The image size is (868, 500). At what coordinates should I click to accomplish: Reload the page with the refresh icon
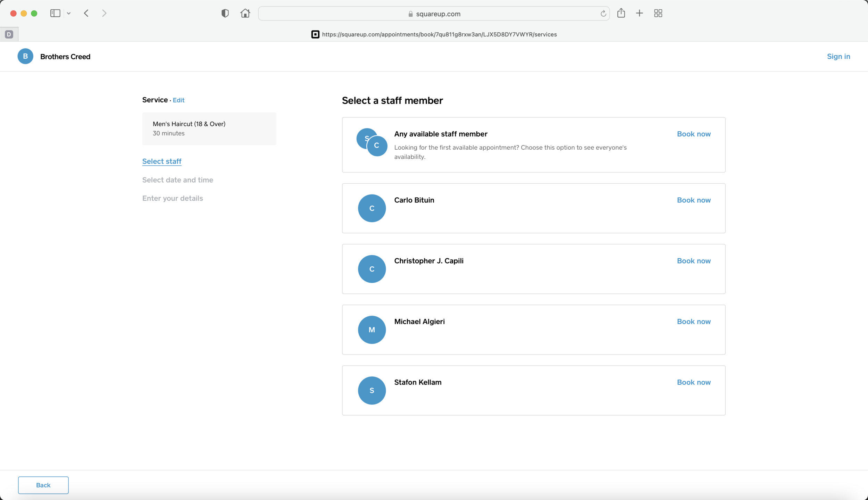click(603, 14)
